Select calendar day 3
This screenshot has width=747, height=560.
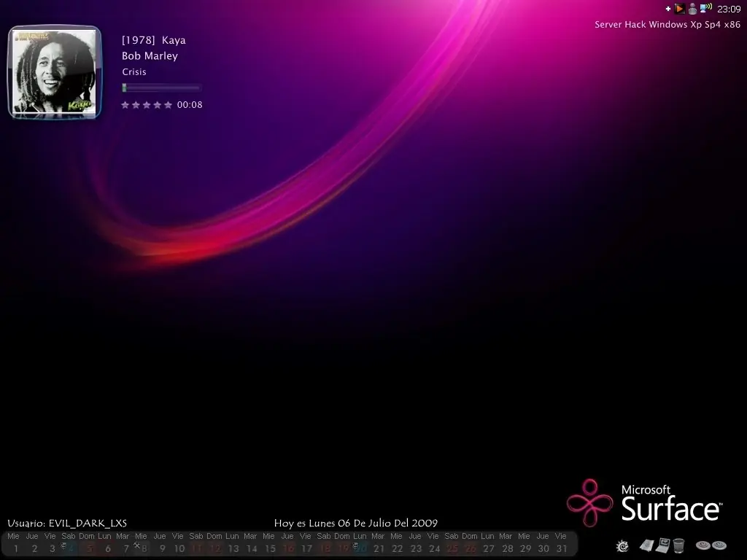click(x=53, y=548)
